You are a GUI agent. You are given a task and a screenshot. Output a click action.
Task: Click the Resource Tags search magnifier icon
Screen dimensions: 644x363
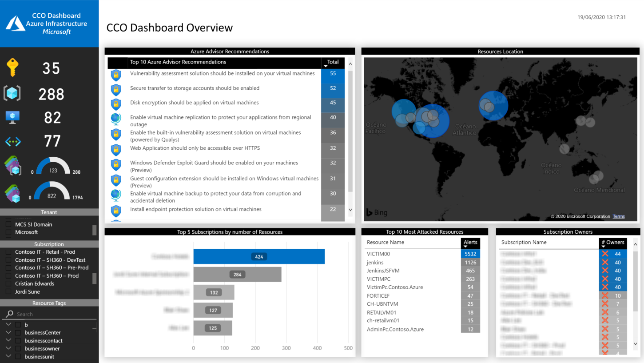tap(9, 314)
